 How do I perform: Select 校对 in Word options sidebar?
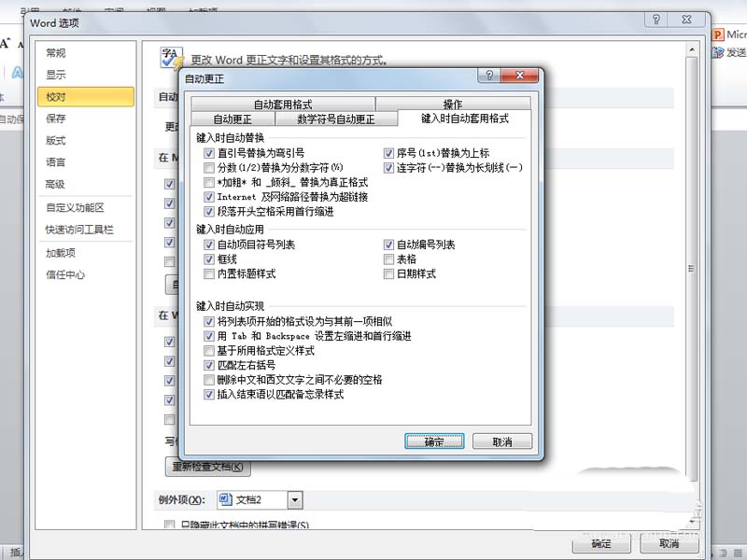point(86,97)
